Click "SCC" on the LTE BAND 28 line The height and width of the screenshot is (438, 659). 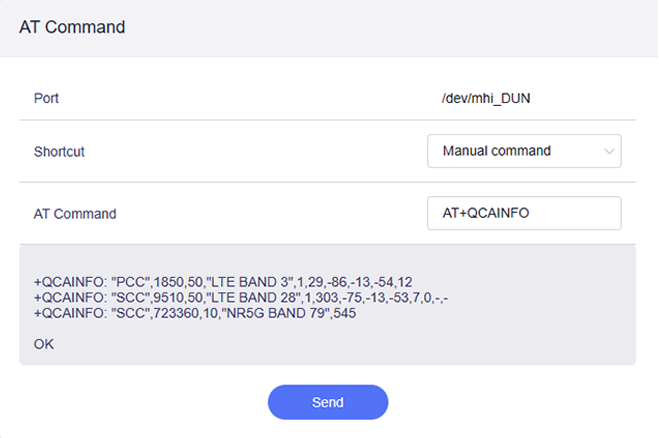(131, 298)
